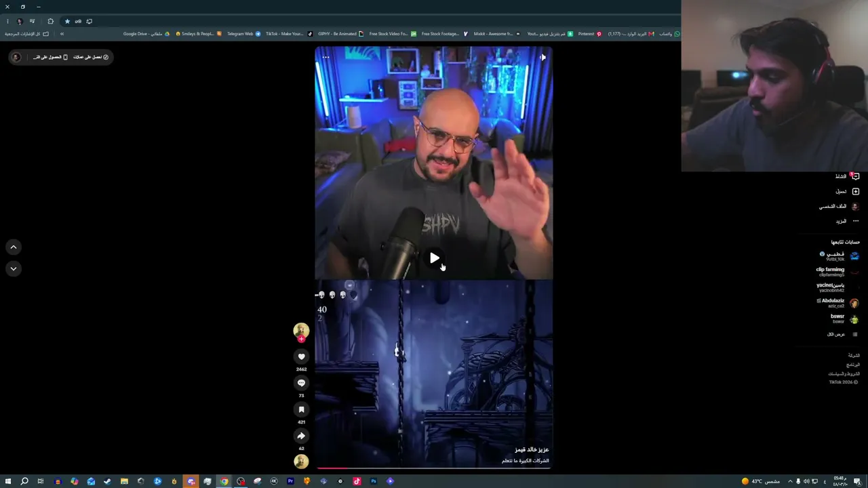868x488 pixels.
Task: Open the Pinterest bookmark
Action: (x=589, y=34)
